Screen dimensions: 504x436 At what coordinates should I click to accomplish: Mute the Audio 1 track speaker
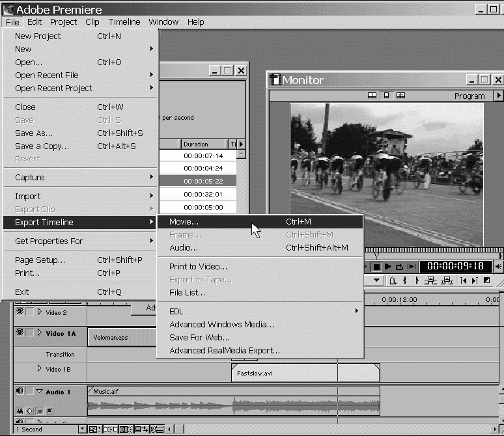point(20,392)
